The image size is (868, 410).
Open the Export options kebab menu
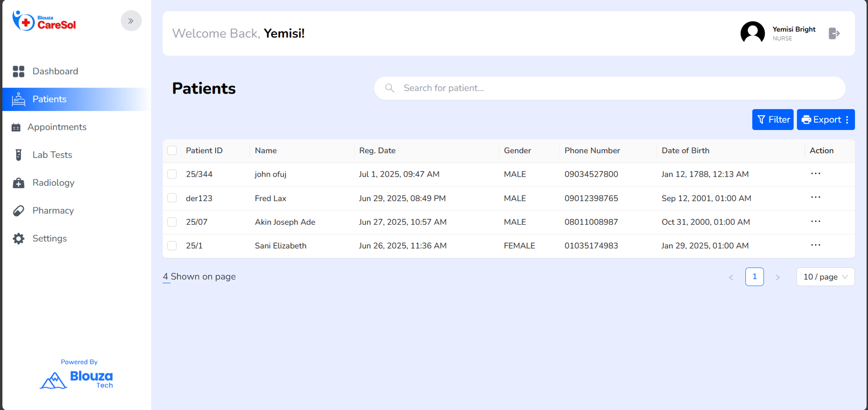pyautogui.click(x=847, y=120)
